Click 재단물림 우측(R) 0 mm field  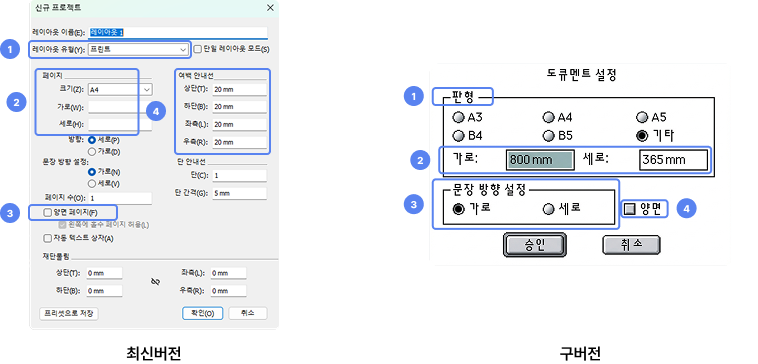228,291
